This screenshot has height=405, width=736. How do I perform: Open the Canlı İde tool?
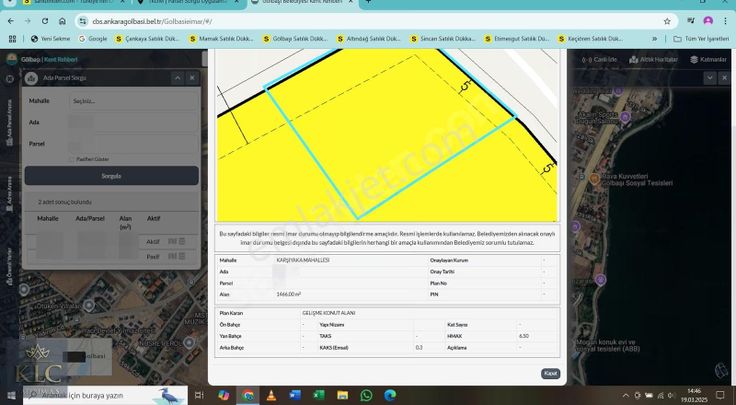click(599, 60)
